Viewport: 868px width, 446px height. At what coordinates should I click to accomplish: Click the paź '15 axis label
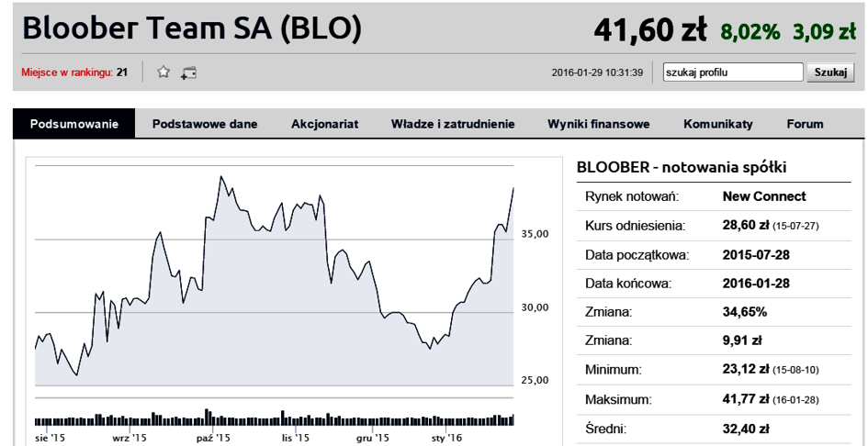pos(213,438)
